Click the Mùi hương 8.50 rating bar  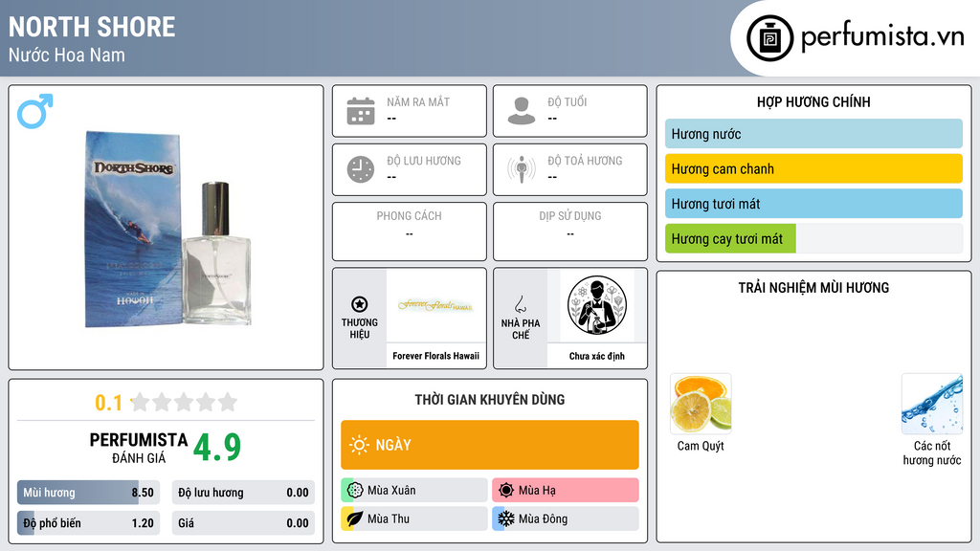[89, 493]
